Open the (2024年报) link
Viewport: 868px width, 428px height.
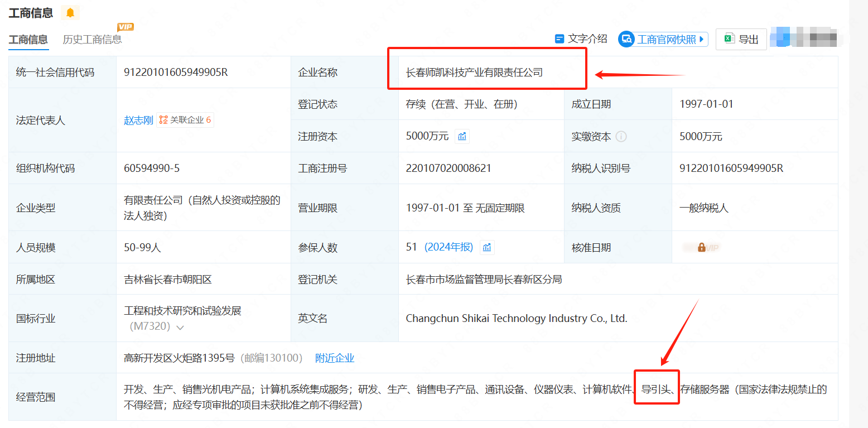click(449, 247)
